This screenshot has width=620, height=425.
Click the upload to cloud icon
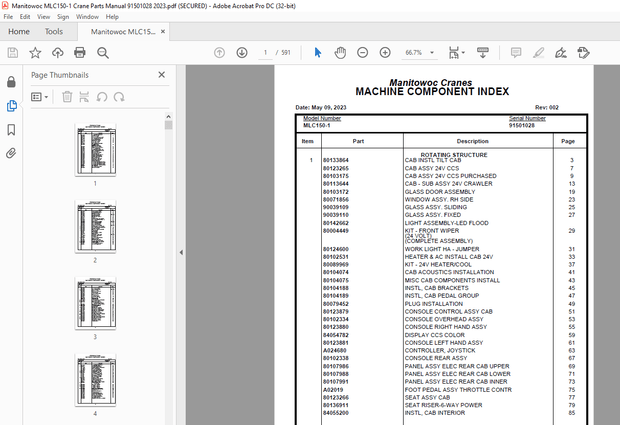point(58,53)
